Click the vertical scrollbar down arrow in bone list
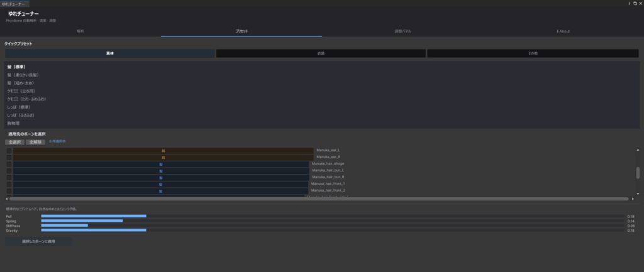The image size is (644, 272). tap(638, 193)
